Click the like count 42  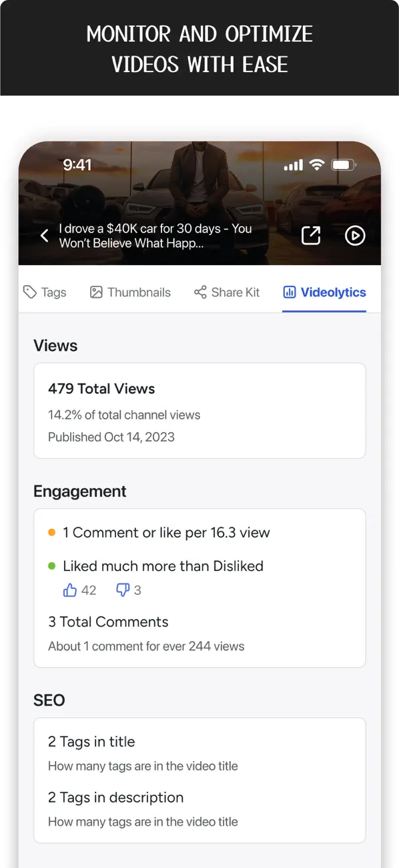point(89,590)
